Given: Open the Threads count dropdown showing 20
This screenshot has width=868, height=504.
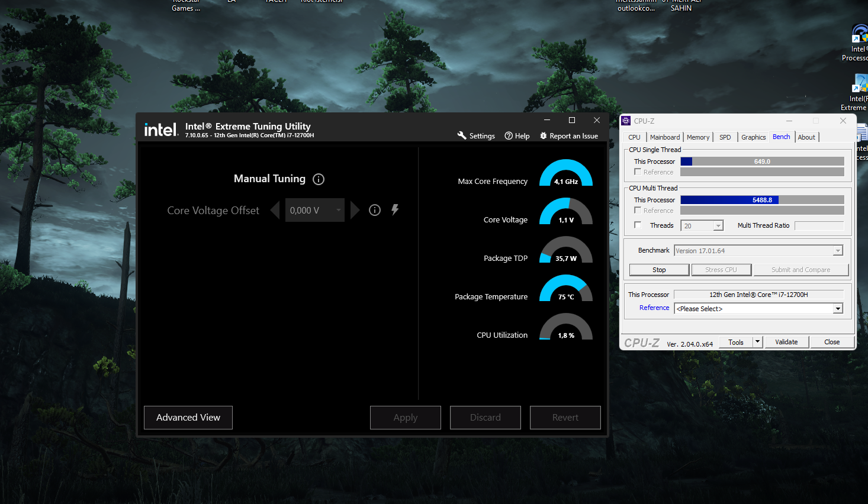Looking at the screenshot, I should tap(718, 225).
